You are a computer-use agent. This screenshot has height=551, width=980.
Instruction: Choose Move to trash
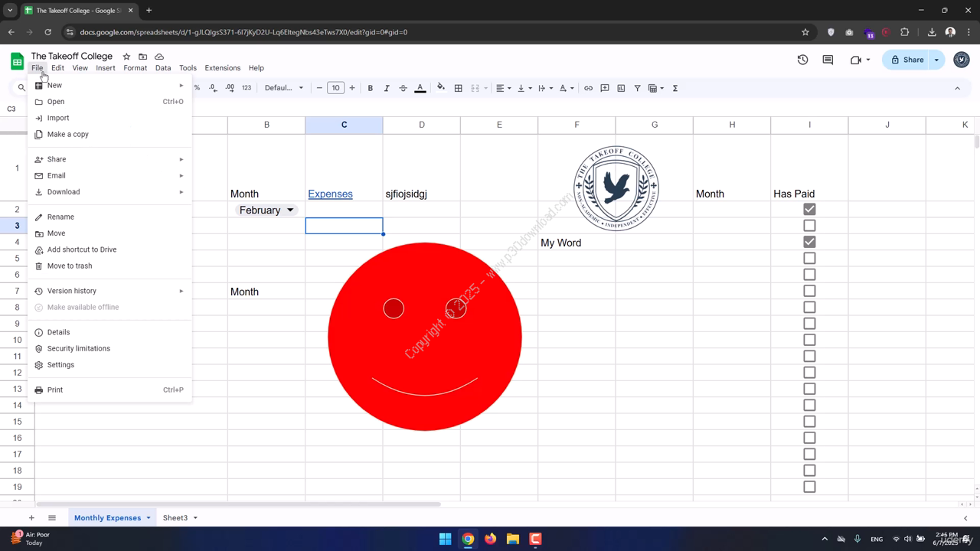[109, 266]
